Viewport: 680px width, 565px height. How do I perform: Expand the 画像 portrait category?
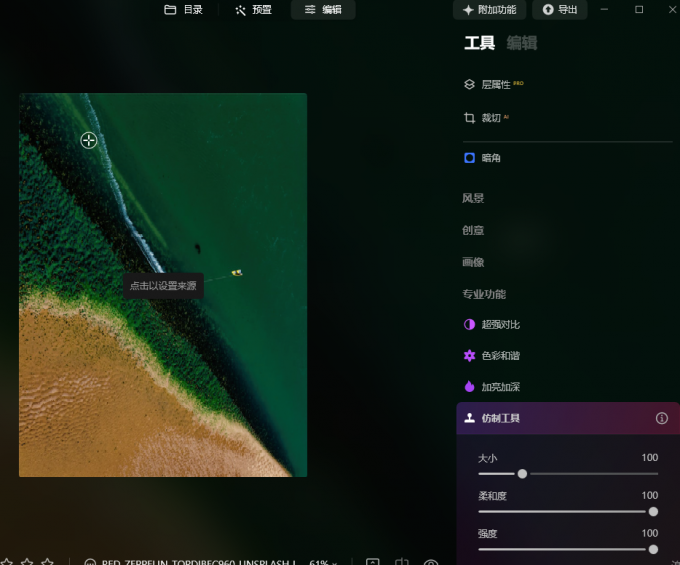(473, 262)
